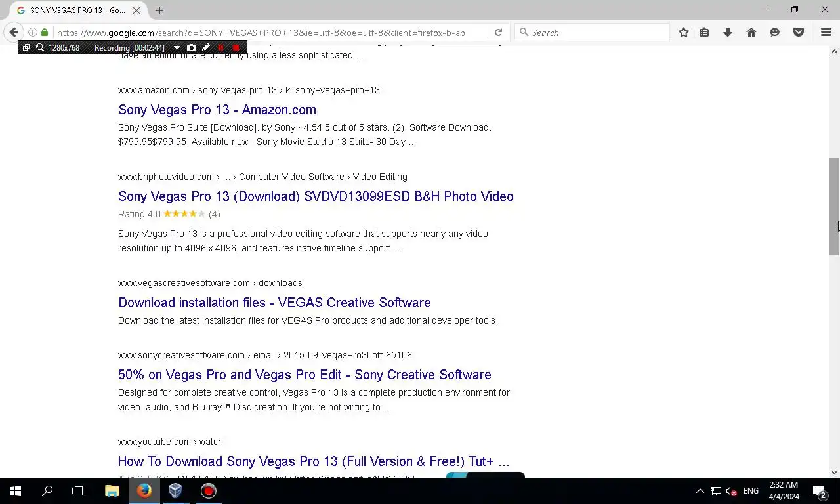
Task: Click the www.bhphotovideo.com breadcrumb URL
Action: (262, 177)
